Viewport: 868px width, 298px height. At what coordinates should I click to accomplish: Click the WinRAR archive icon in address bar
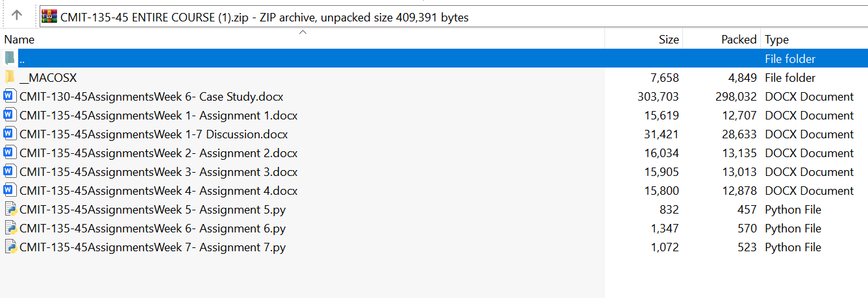(x=49, y=17)
